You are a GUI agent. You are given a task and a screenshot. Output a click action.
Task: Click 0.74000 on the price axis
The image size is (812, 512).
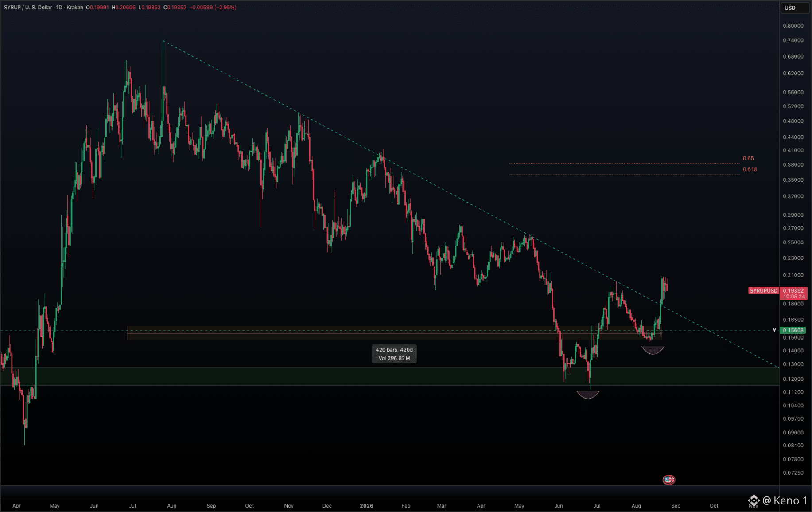click(793, 40)
